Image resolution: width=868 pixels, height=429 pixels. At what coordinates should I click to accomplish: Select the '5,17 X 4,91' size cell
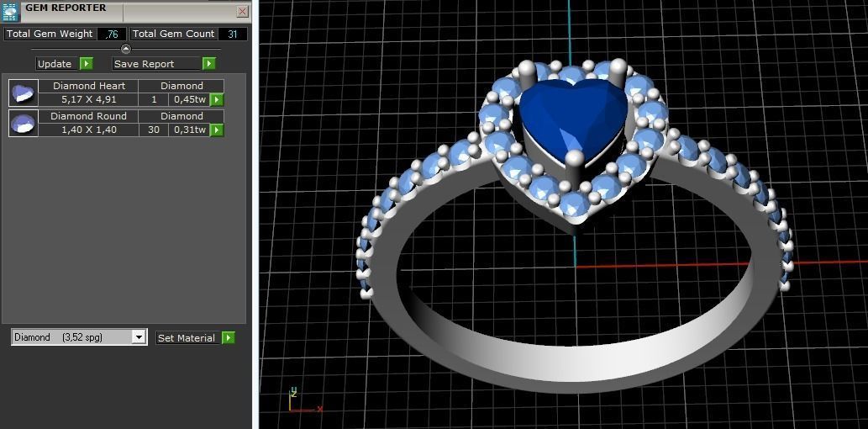pos(89,100)
